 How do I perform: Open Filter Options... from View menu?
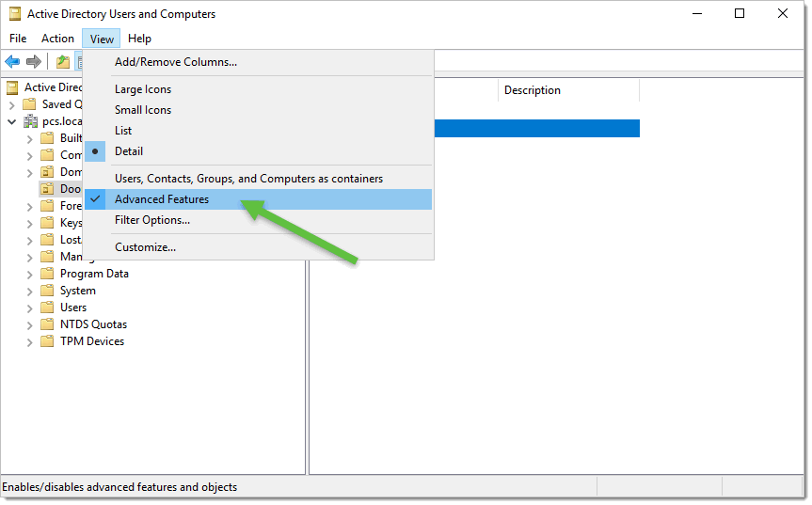click(258, 220)
